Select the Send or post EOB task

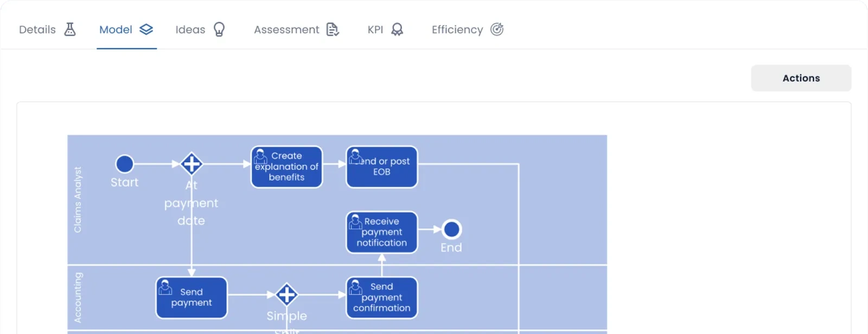point(382,167)
